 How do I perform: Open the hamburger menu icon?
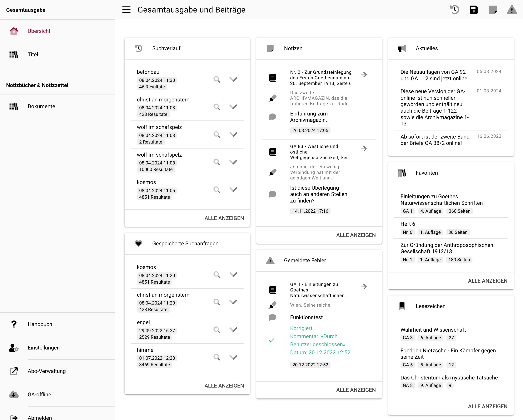pos(126,10)
